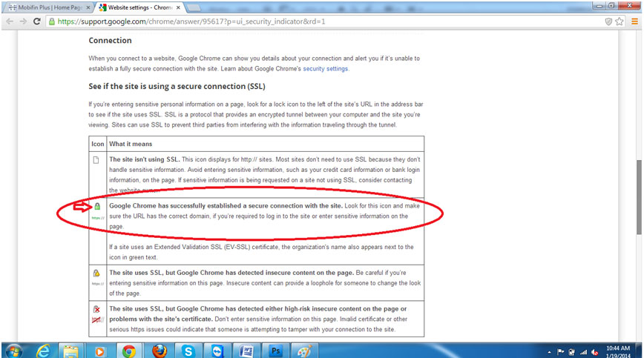Open Windows Explorer from the taskbar

pyautogui.click(x=70, y=351)
